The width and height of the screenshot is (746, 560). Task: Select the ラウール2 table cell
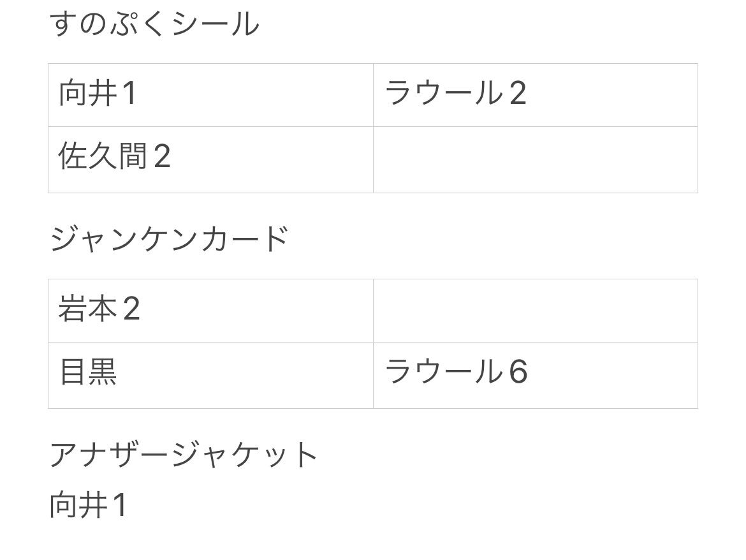pyautogui.click(x=536, y=95)
